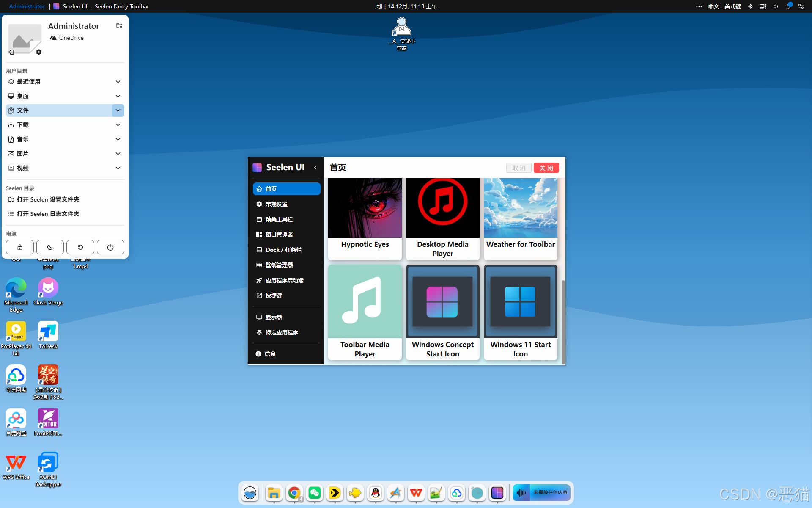Click the restart power icon

[x=80, y=247]
